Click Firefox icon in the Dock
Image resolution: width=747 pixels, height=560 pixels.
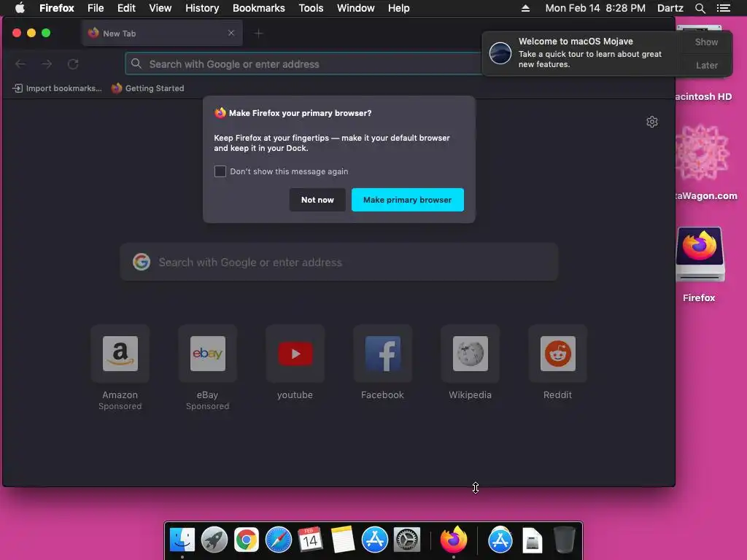454,540
